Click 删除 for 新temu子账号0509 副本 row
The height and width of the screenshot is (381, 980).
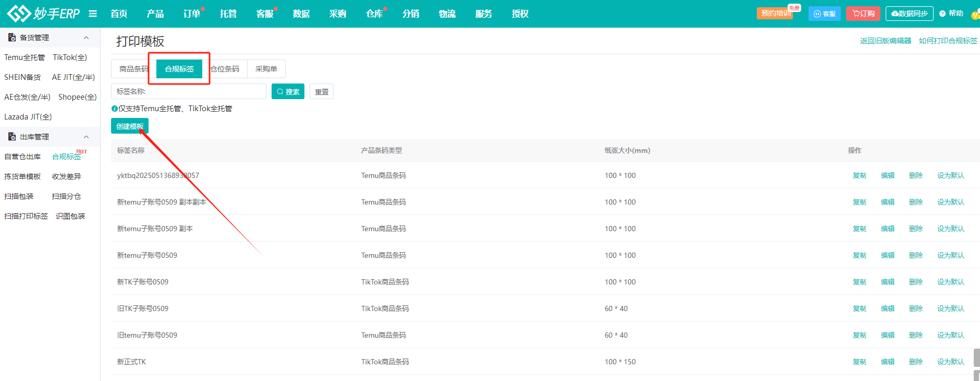click(916, 229)
